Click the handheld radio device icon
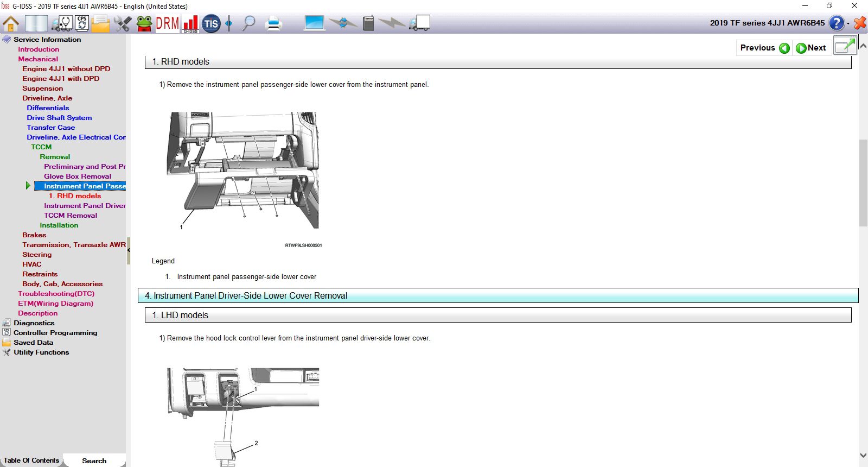The width and height of the screenshot is (868, 467). [368, 23]
